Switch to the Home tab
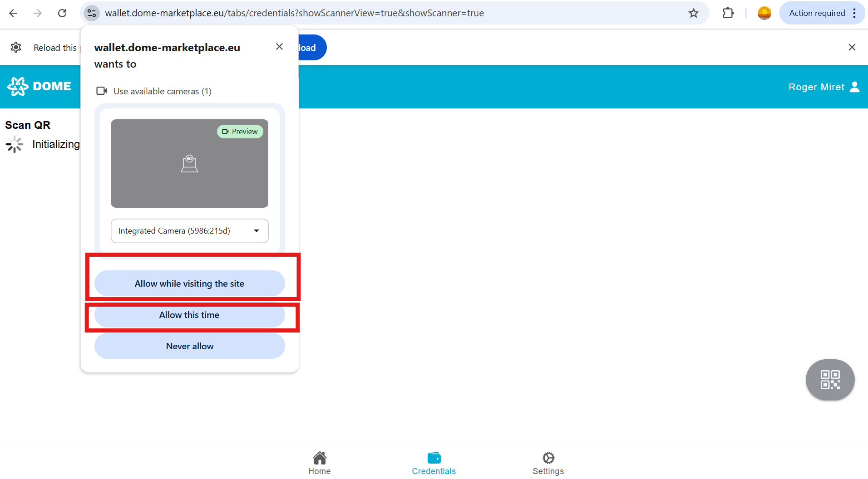 point(319,463)
